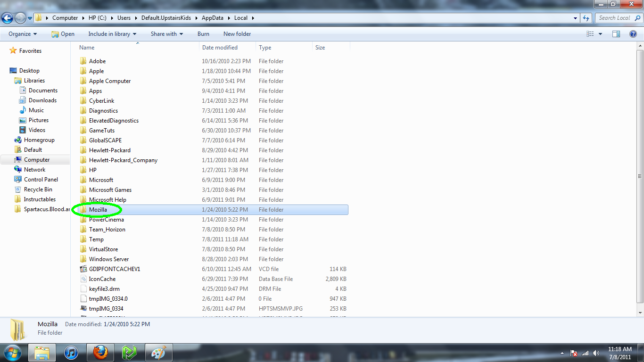Viewport: 644px width, 362px height.
Task: Click the Back navigation arrow button
Action: [x=8, y=18]
